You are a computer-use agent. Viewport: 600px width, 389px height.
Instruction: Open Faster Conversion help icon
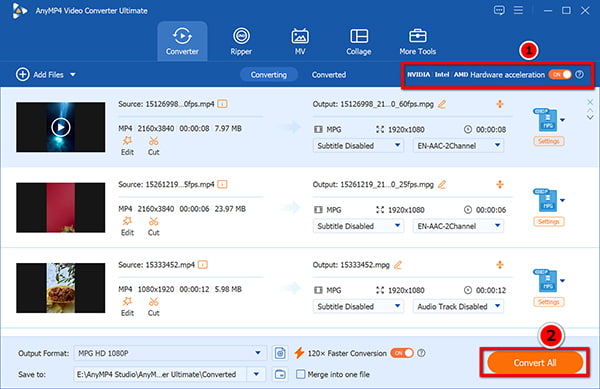coord(421,353)
